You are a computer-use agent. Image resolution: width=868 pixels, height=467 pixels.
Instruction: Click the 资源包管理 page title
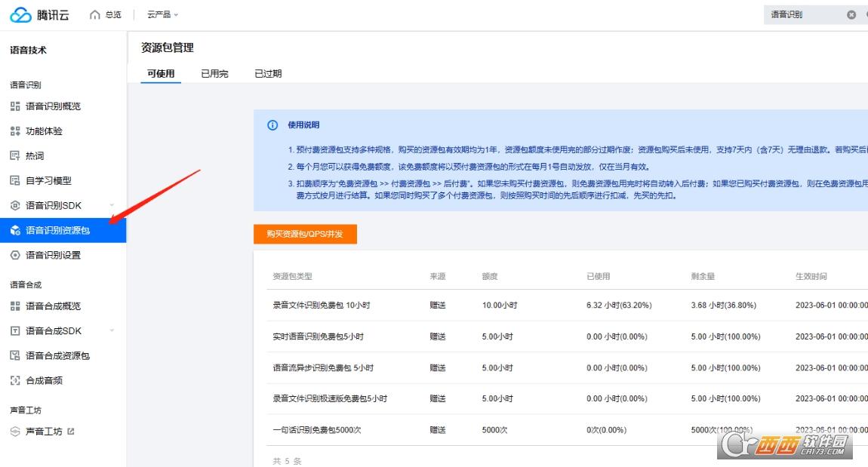(167, 48)
